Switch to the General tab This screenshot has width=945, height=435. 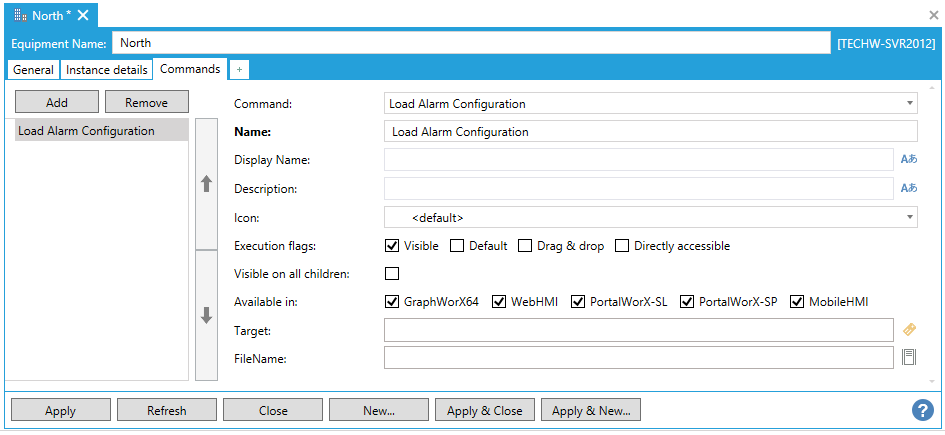click(33, 70)
